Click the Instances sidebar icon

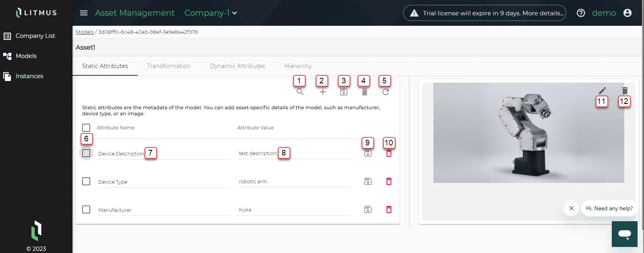coord(7,76)
